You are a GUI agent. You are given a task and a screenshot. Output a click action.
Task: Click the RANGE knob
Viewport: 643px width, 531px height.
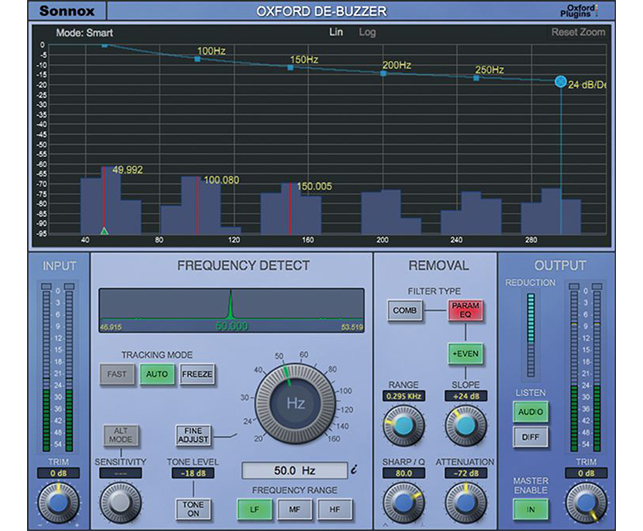tap(404, 426)
